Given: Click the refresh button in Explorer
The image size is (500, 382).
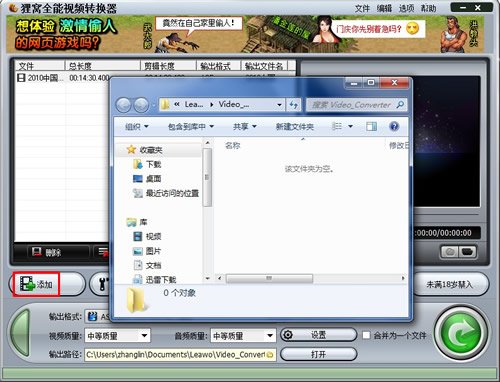Looking at the screenshot, I should tap(294, 105).
